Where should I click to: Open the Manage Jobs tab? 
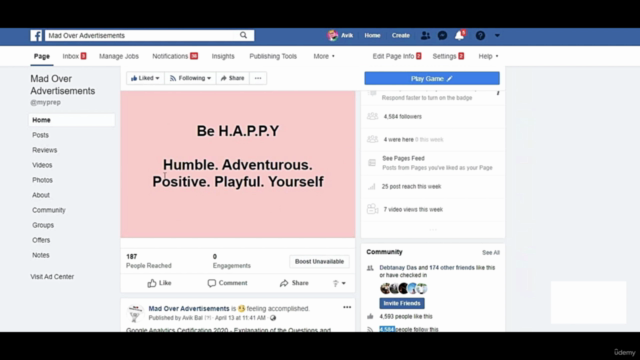[x=119, y=56]
